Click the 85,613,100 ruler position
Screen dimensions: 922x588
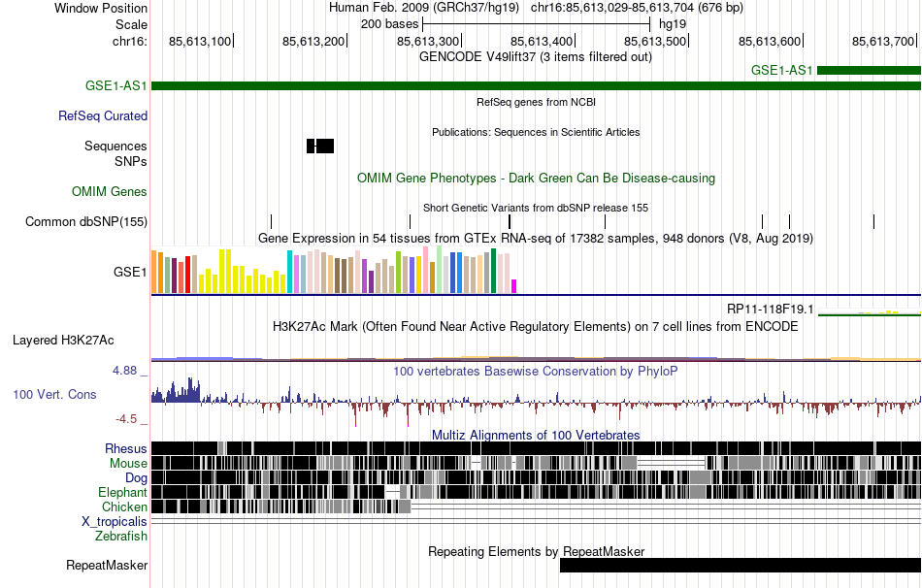click(x=200, y=41)
